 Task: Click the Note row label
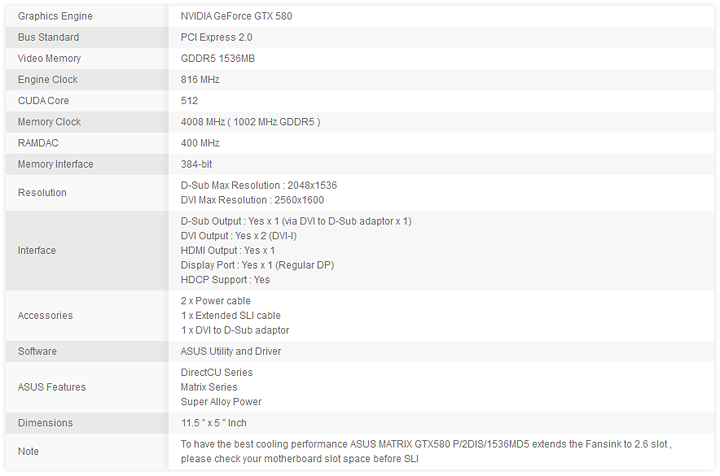pyautogui.click(x=29, y=451)
